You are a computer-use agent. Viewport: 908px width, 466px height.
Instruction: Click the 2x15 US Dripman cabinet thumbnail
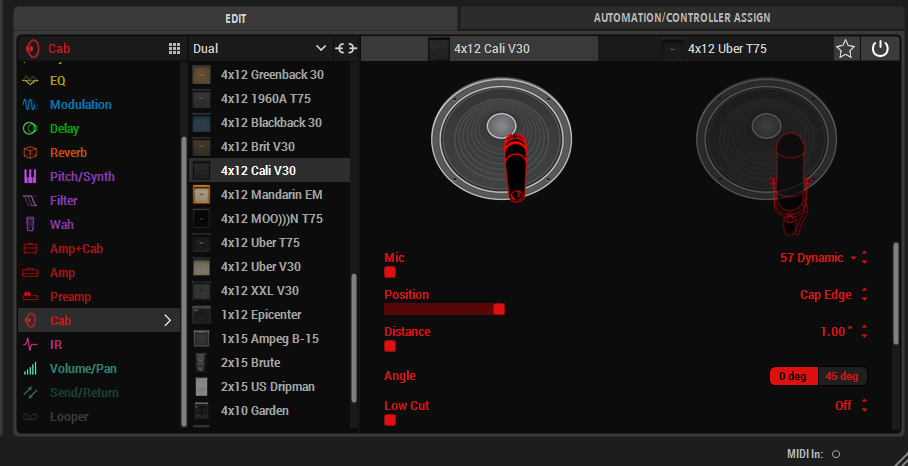pyautogui.click(x=202, y=387)
